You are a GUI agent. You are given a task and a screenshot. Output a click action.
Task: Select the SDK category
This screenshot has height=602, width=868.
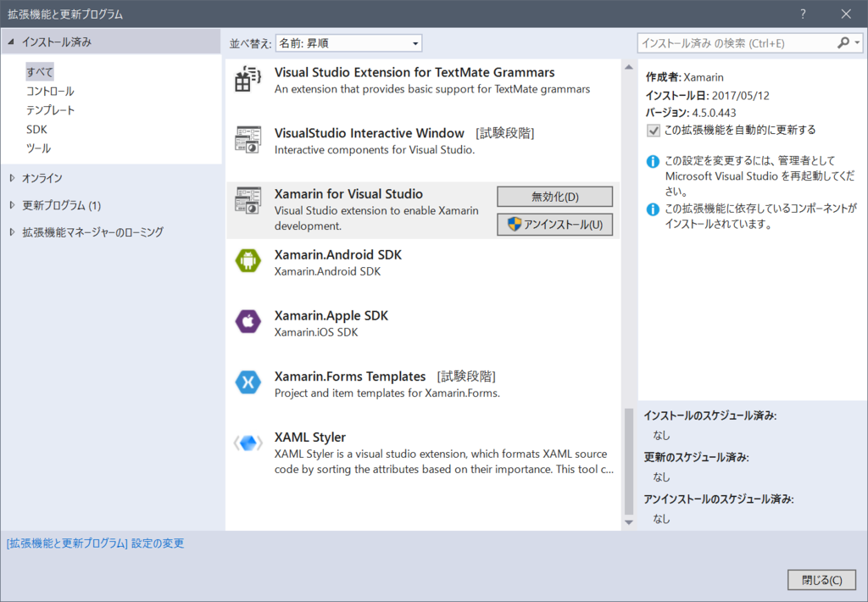(36, 129)
